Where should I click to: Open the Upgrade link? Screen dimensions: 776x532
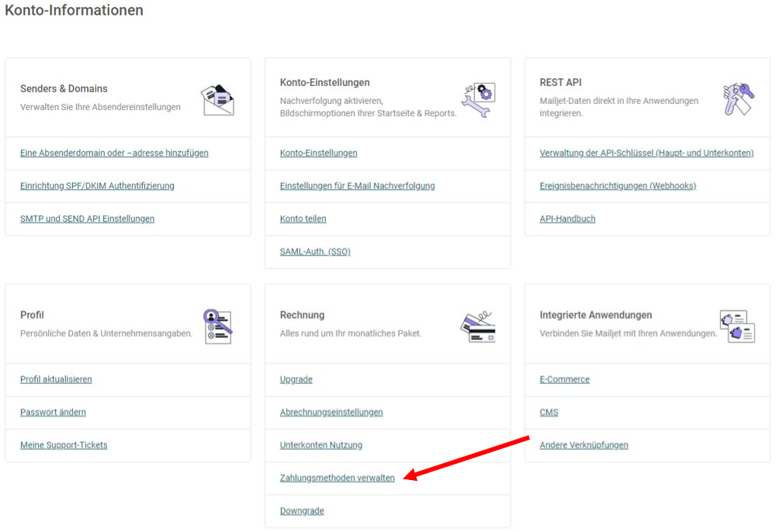[296, 379]
